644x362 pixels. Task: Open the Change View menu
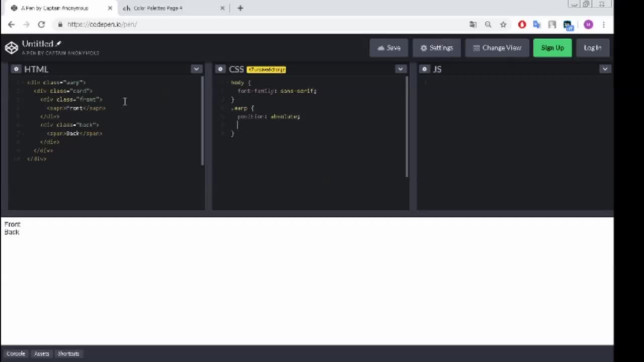pyautogui.click(x=497, y=48)
